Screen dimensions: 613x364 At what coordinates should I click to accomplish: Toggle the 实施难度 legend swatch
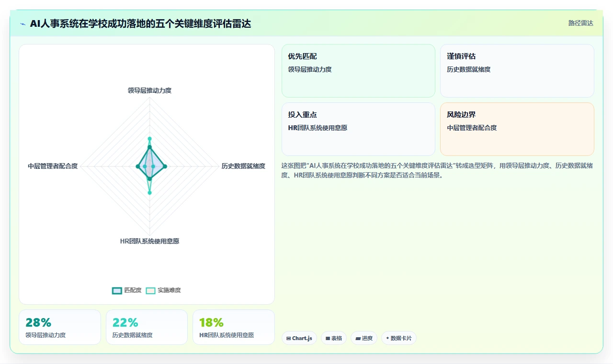(x=150, y=290)
